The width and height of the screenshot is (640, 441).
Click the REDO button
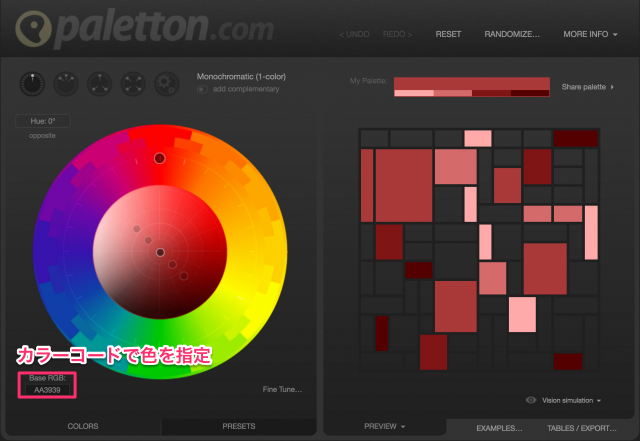[397, 34]
